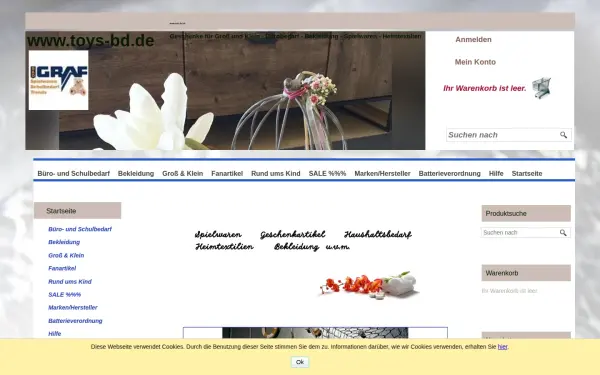Click the orchid and towel image
Screen dimensions: 600x375
coord(370,285)
